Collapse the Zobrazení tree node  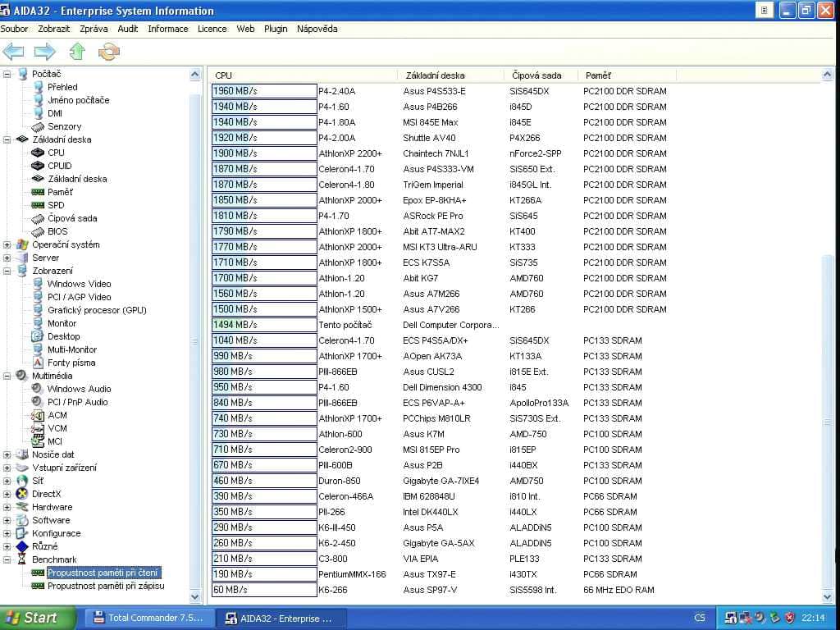[7, 271]
